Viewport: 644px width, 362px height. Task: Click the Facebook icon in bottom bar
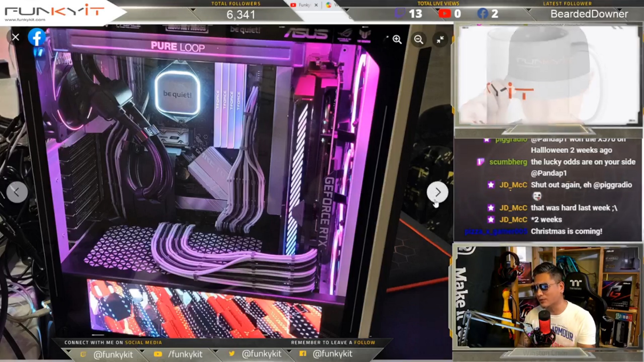click(x=303, y=354)
